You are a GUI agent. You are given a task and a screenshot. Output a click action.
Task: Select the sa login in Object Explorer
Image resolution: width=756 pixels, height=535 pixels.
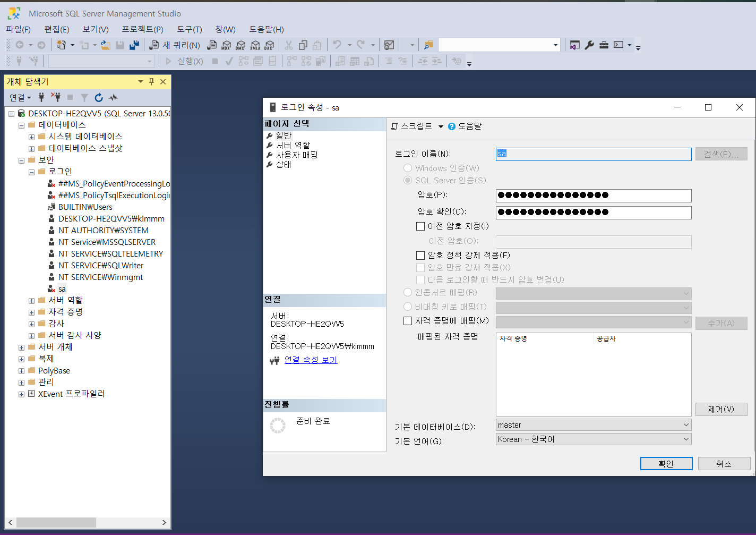pos(62,289)
